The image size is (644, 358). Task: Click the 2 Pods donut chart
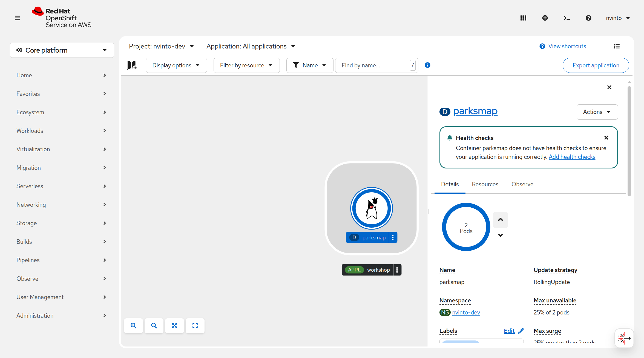click(466, 227)
